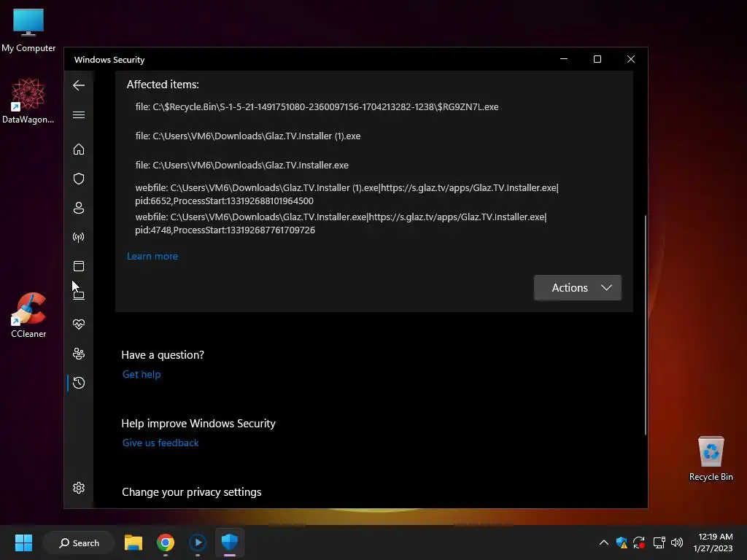747x560 pixels.
Task: Open Firewall & network protection icon
Action: pyautogui.click(x=79, y=237)
